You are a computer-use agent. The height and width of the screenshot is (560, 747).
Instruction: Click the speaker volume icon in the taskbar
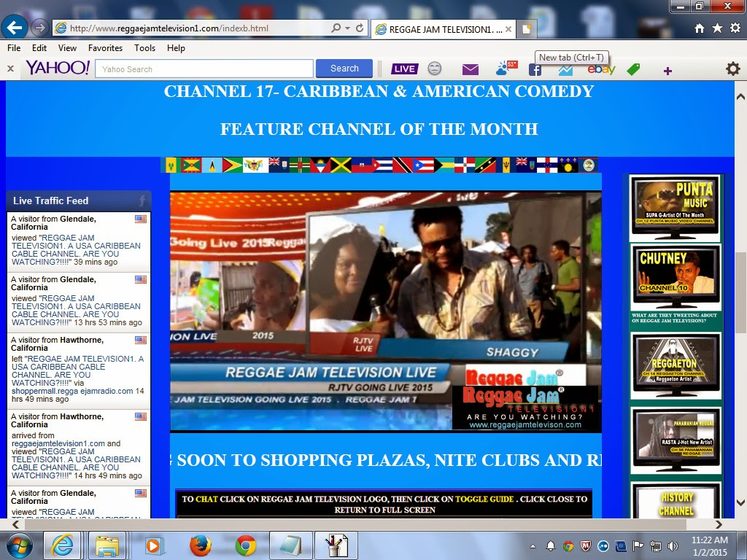[x=672, y=545]
